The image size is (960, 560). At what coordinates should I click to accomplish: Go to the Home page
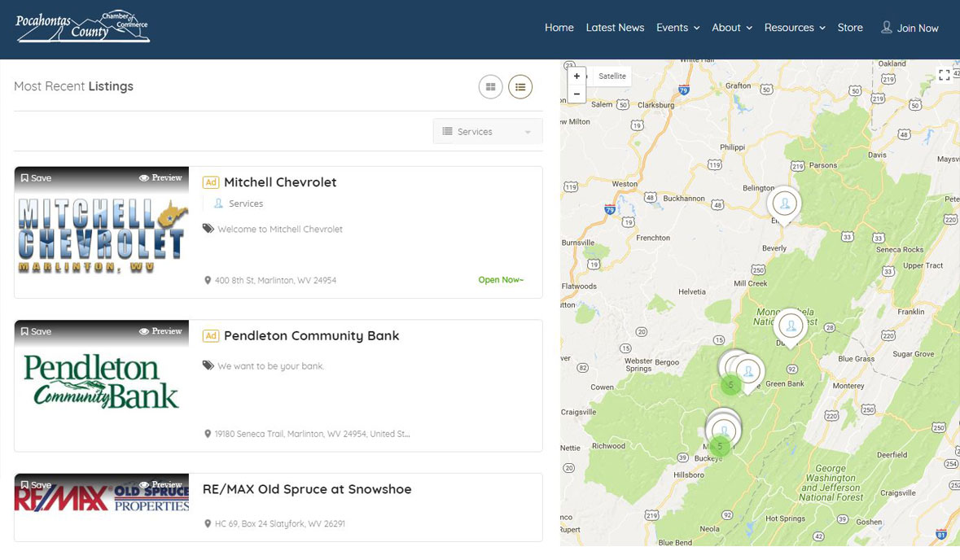click(x=559, y=28)
